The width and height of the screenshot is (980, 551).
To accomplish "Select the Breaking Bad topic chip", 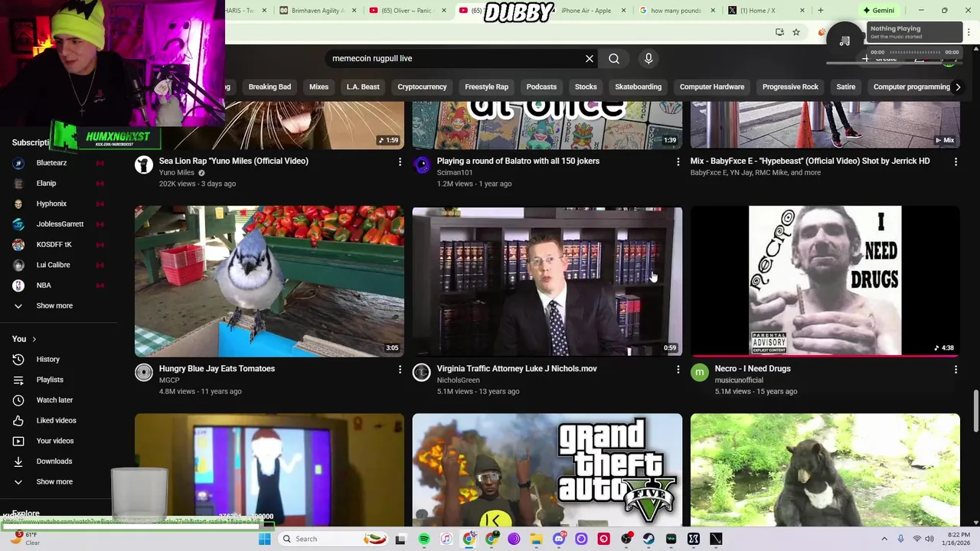I will tap(269, 87).
